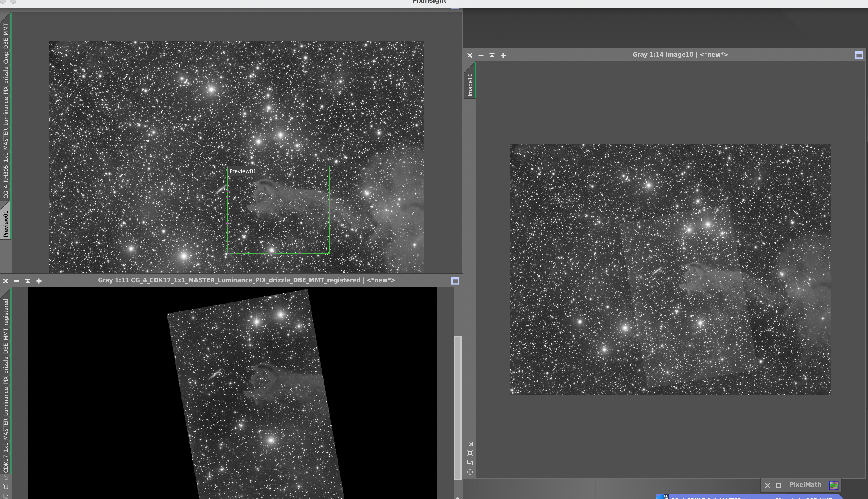Restore the PixelMath window using its square button
Viewport: 868px width, 499px height.
[778, 485]
